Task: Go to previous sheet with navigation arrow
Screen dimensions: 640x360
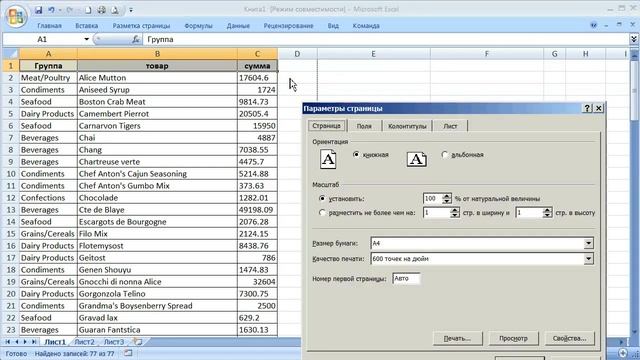Action: tap(17, 342)
